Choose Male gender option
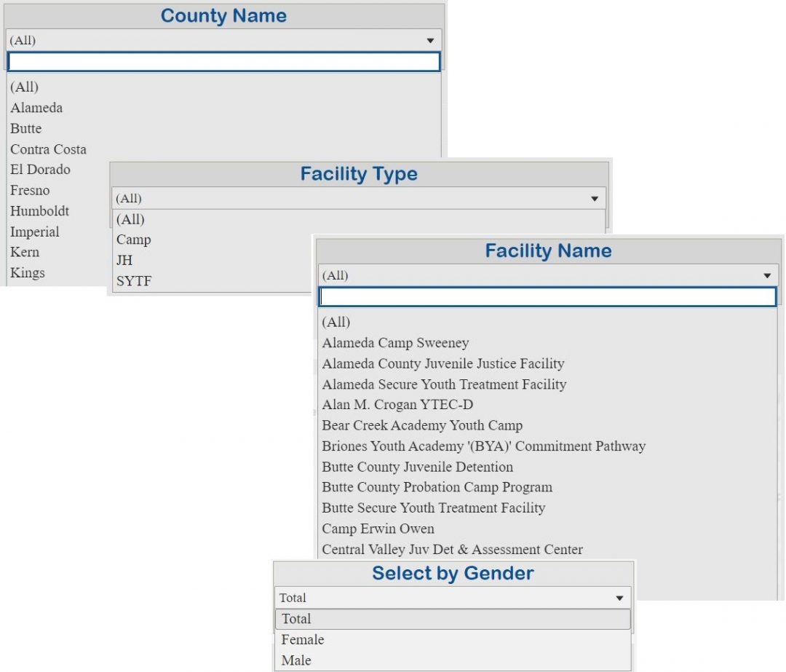Image resolution: width=786 pixels, height=672 pixels. (296, 660)
